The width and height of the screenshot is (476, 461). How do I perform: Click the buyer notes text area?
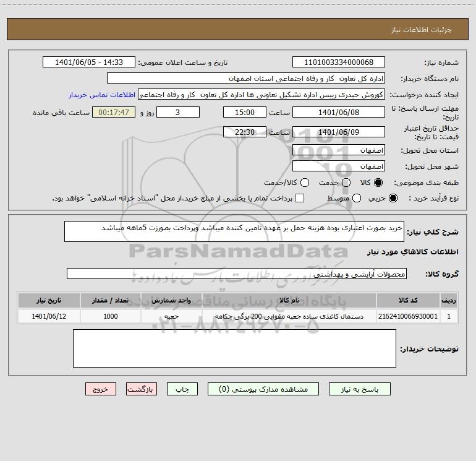pyautogui.click(x=234, y=348)
